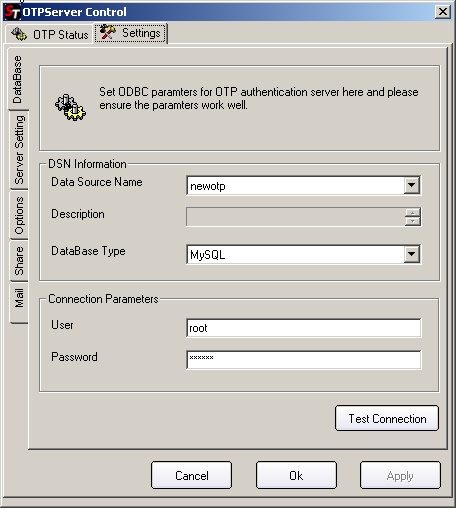456x508 pixels.
Task: Click the Connection Parameters group title
Action: [103, 299]
